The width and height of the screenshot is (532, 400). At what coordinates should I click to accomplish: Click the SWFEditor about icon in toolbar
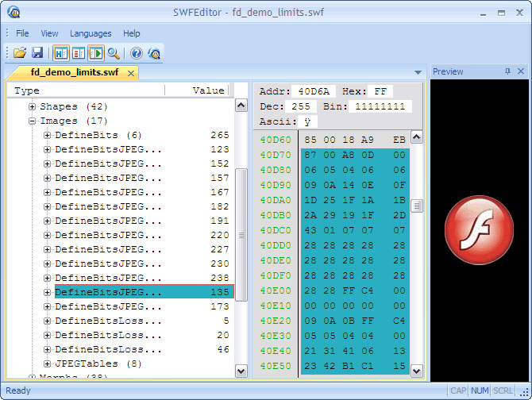(x=154, y=53)
